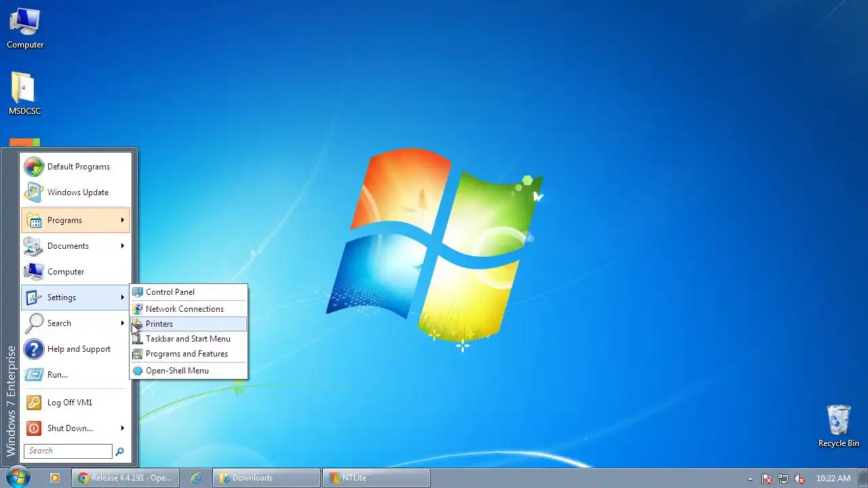Open the muted volume tray icon
This screenshot has height=488, width=868.
(x=800, y=479)
